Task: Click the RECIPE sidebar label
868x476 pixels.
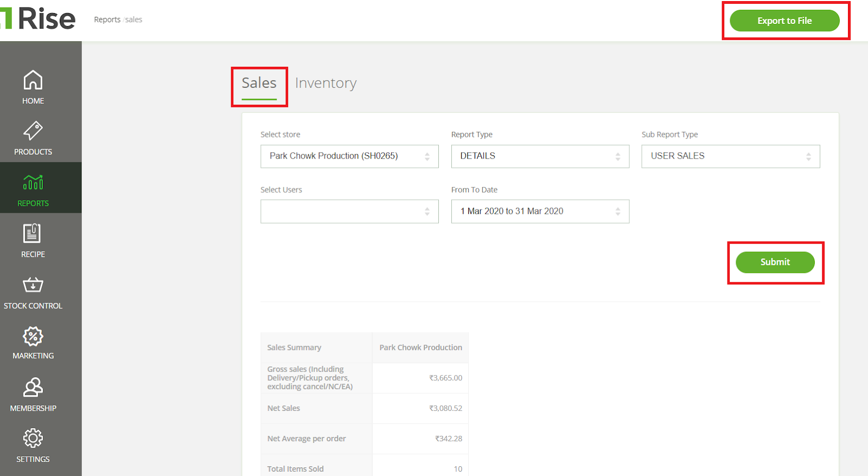Action: (33, 255)
